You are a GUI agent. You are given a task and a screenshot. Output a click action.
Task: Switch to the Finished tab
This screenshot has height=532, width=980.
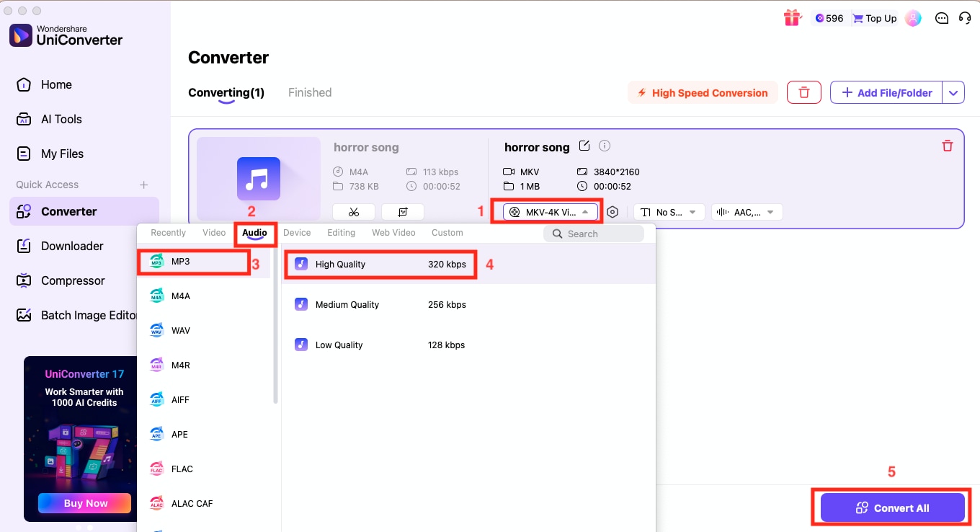click(309, 92)
